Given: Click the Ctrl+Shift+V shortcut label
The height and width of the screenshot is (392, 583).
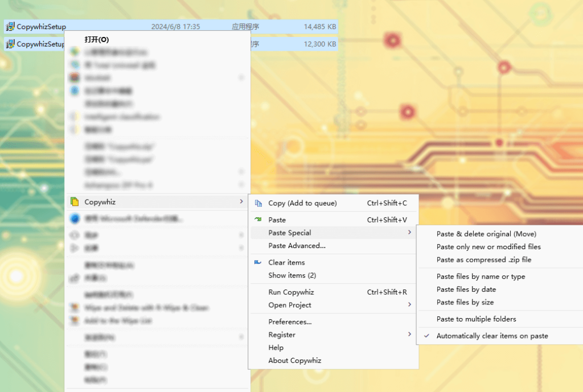Looking at the screenshot, I should 387,220.
